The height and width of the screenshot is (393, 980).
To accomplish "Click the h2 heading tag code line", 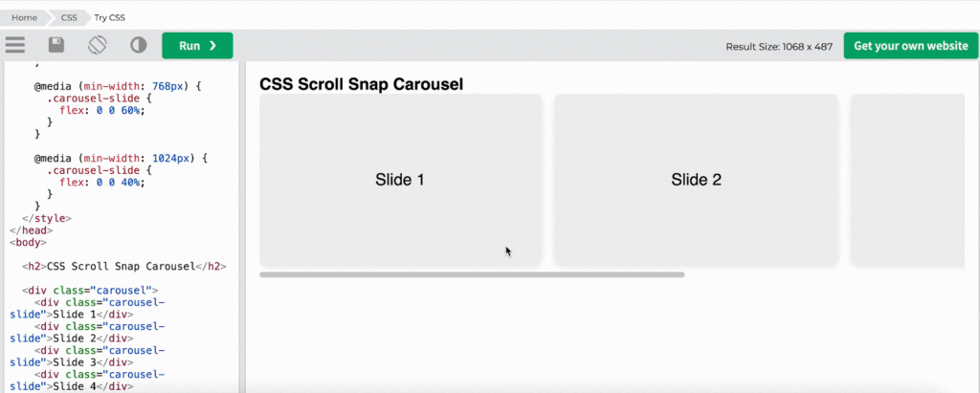I will click(124, 266).
